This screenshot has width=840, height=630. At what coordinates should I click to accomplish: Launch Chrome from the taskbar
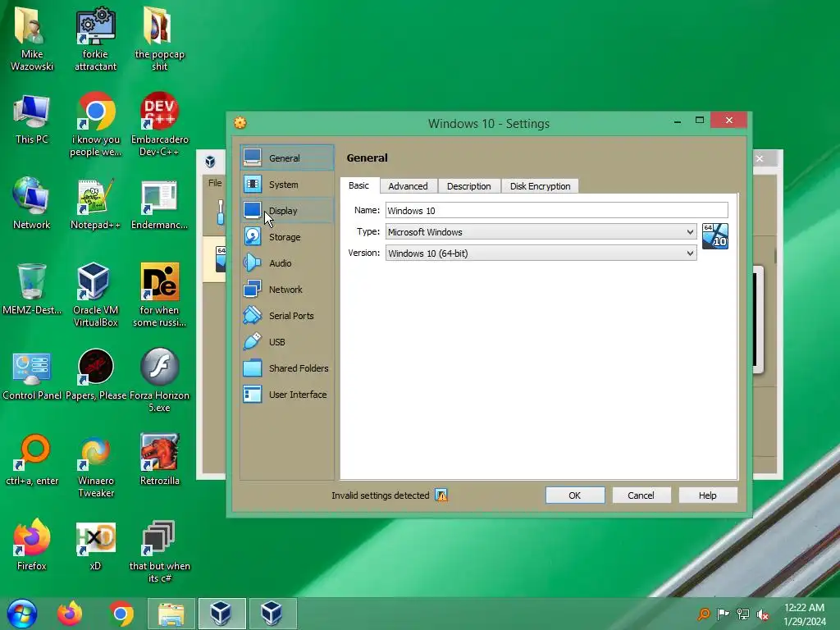[121, 614]
